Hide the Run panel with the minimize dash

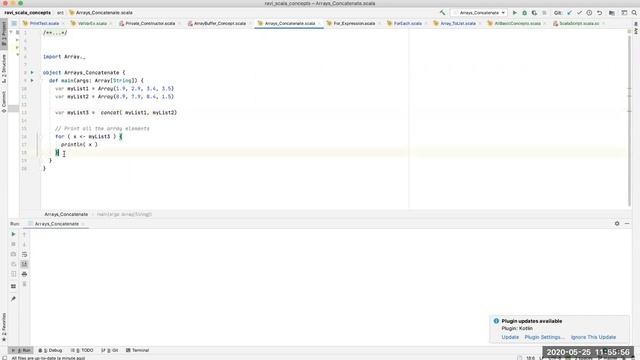pos(627,224)
